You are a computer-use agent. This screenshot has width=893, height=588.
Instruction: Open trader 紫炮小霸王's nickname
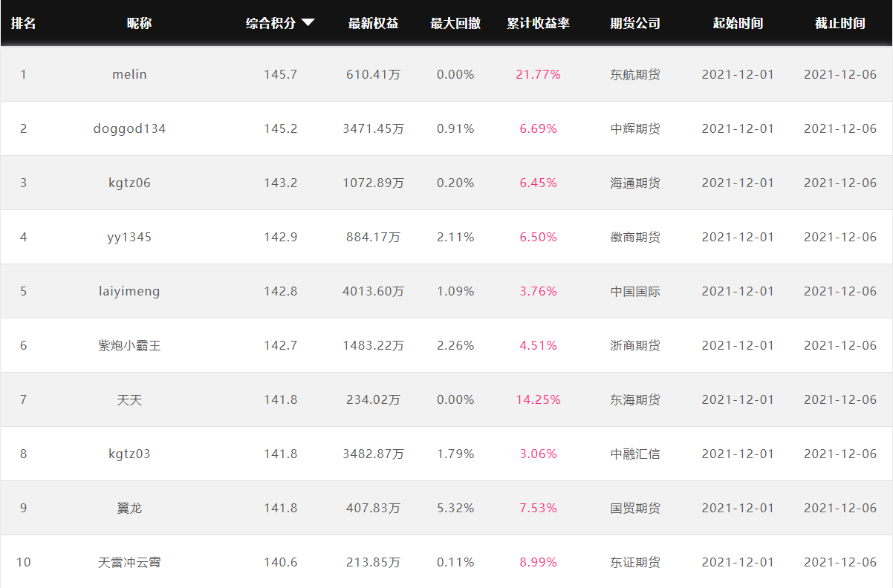tap(129, 345)
